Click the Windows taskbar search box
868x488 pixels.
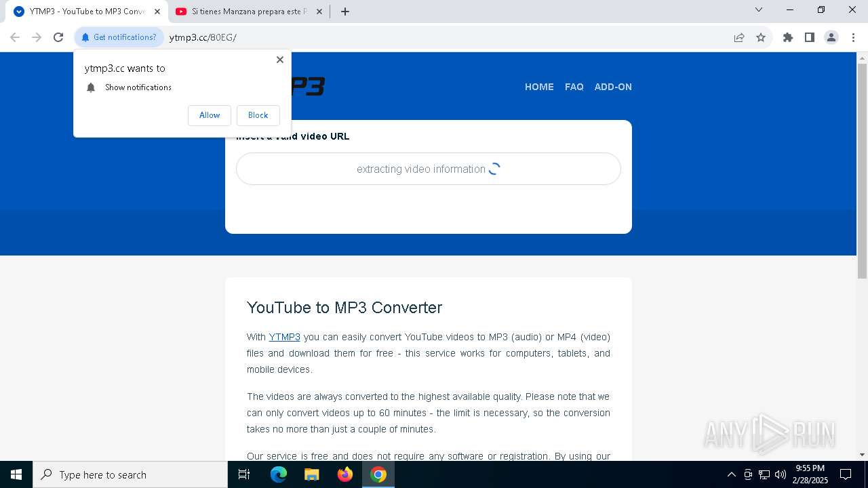[130, 474]
